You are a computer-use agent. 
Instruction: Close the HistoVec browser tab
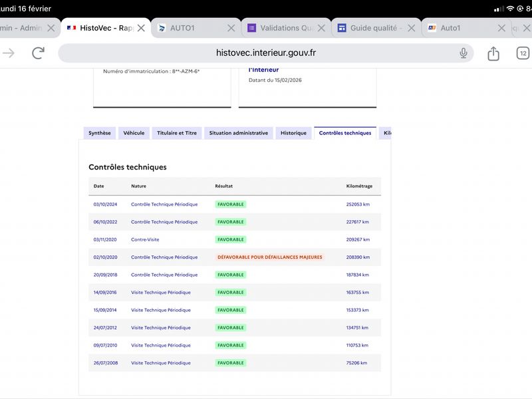(141, 28)
